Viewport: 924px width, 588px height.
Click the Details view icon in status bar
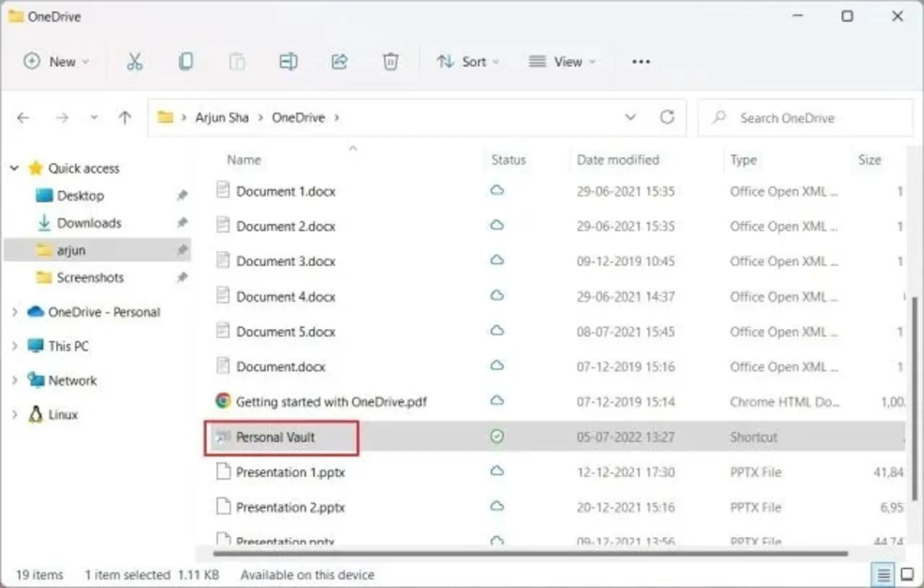[883, 574]
